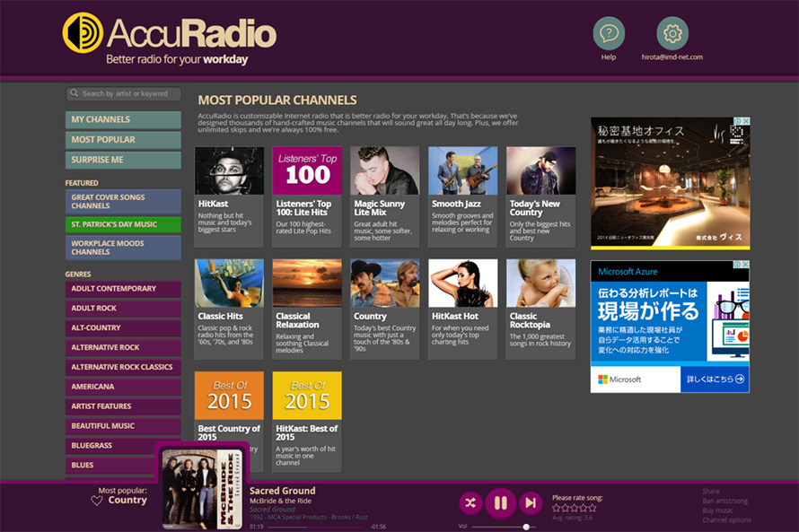
Task: Browse the Beautiful Music genre
Action: click(x=123, y=426)
